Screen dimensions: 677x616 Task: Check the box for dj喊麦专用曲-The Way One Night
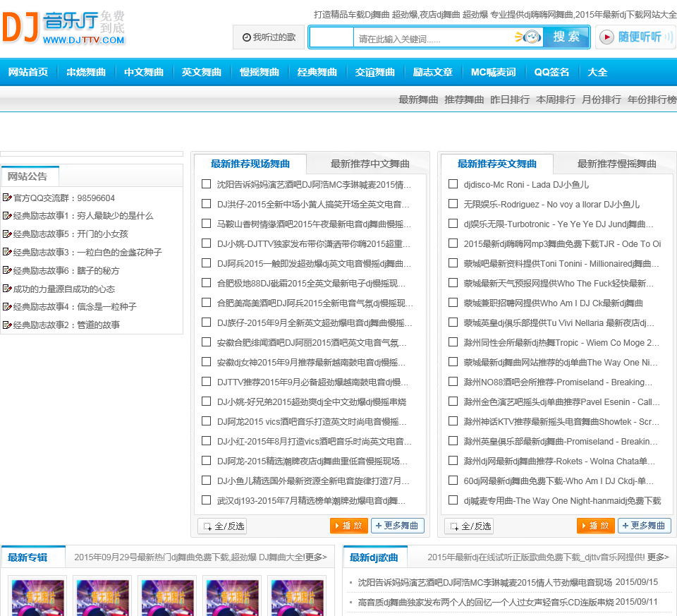point(453,500)
